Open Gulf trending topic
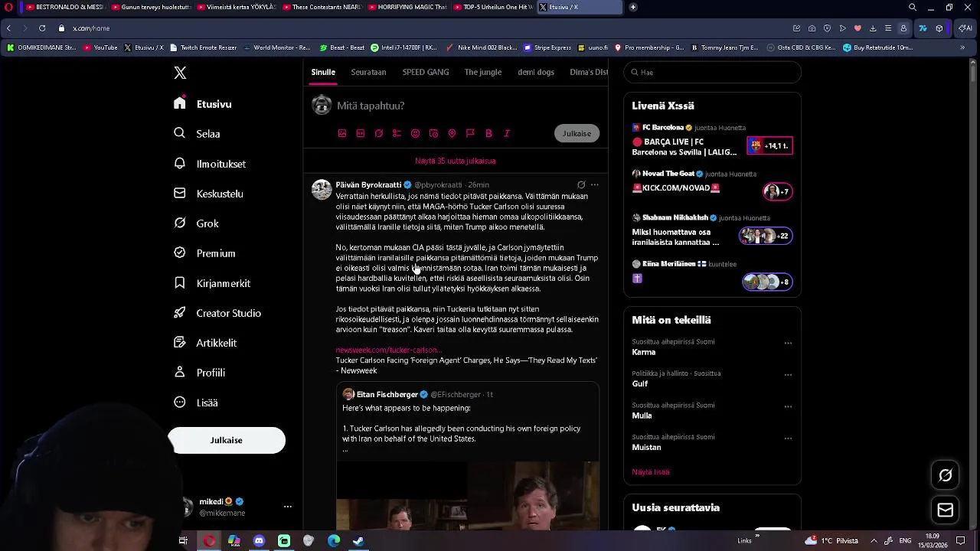 [x=640, y=383]
